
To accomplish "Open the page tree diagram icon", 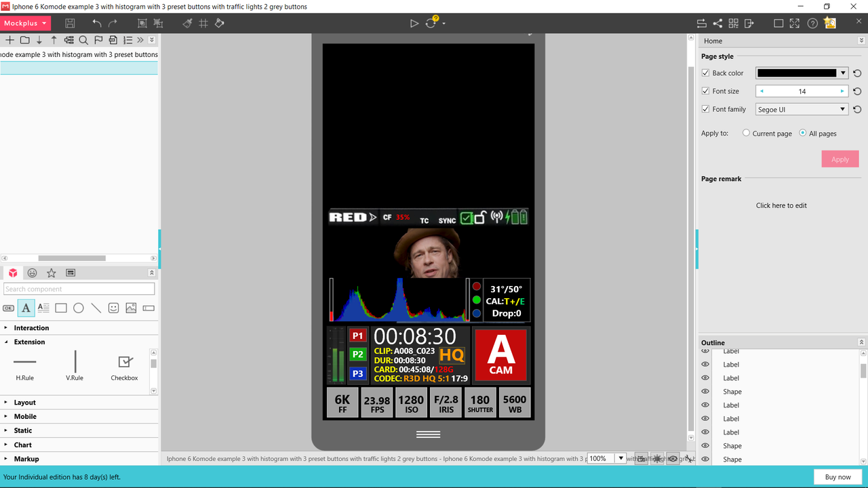I will click(68, 40).
